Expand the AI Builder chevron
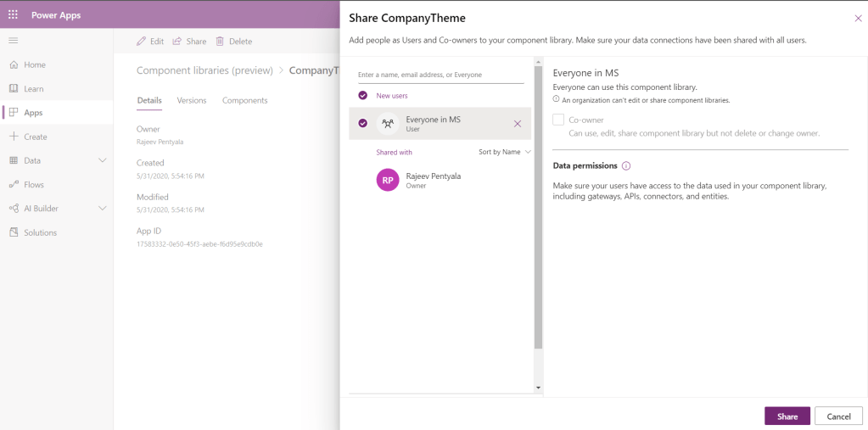868x430 pixels. pos(103,209)
